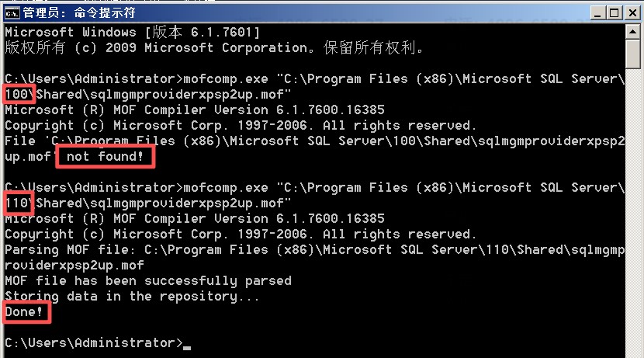
Task: Click the scrollbar up arrow
Action: pyautogui.click(x=634, y=32)
